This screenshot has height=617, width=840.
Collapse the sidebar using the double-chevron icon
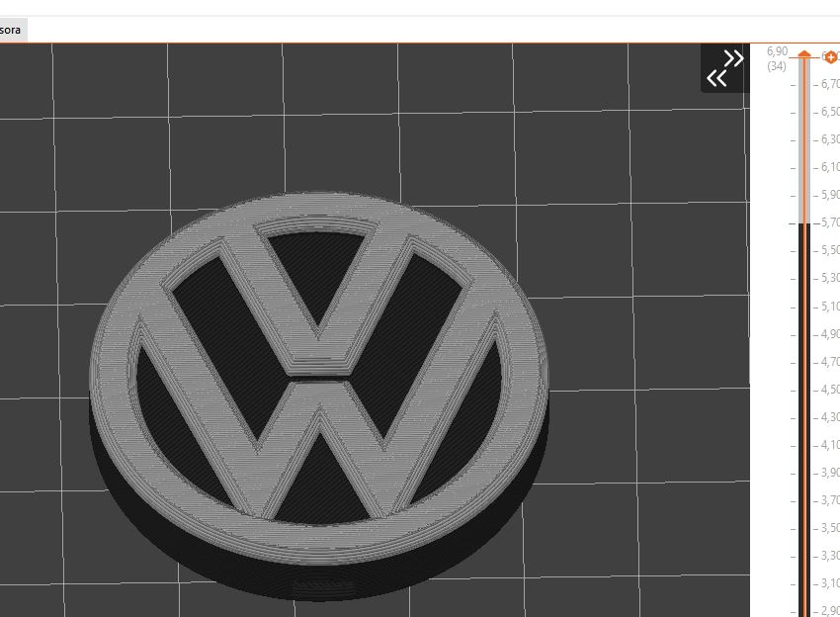pos(724,68)
